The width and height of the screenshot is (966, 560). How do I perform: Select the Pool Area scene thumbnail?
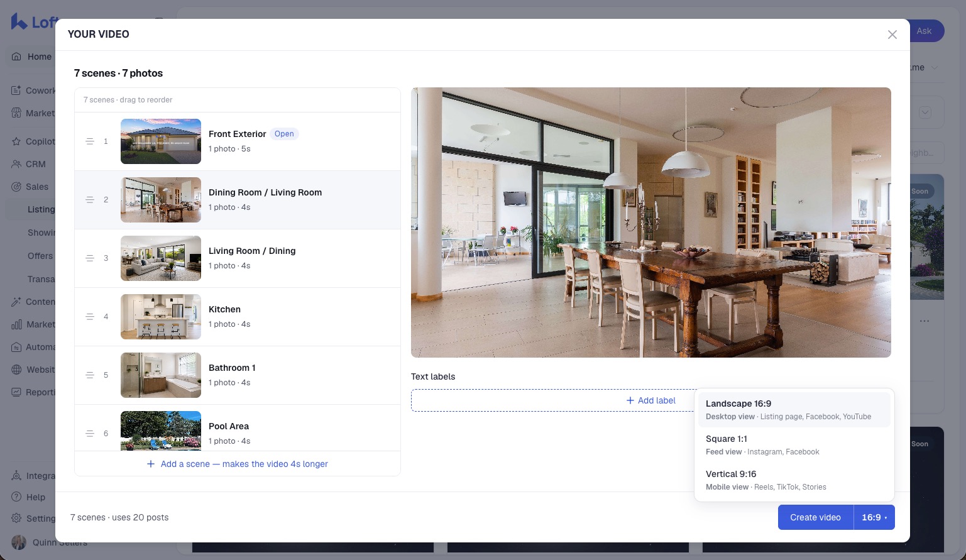point(161,431)
